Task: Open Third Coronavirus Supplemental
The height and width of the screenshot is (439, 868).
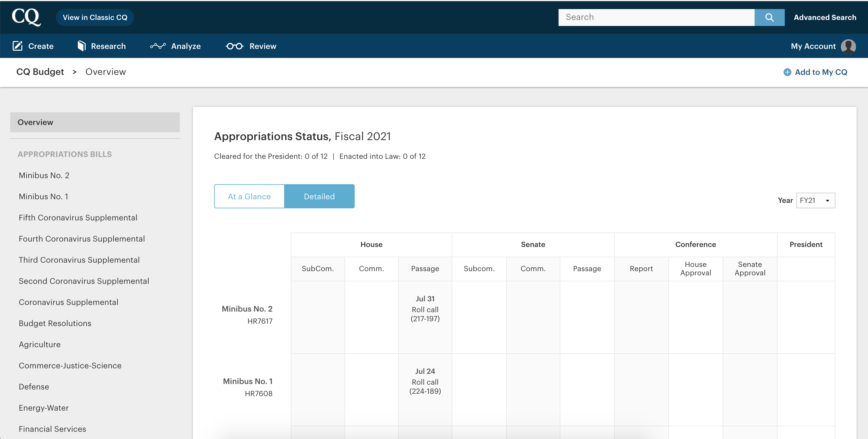Action: tap(79, 260)
